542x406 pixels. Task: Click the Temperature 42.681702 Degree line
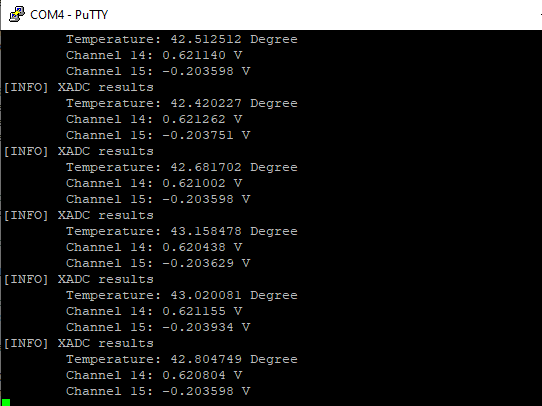[x=182, y=167]
